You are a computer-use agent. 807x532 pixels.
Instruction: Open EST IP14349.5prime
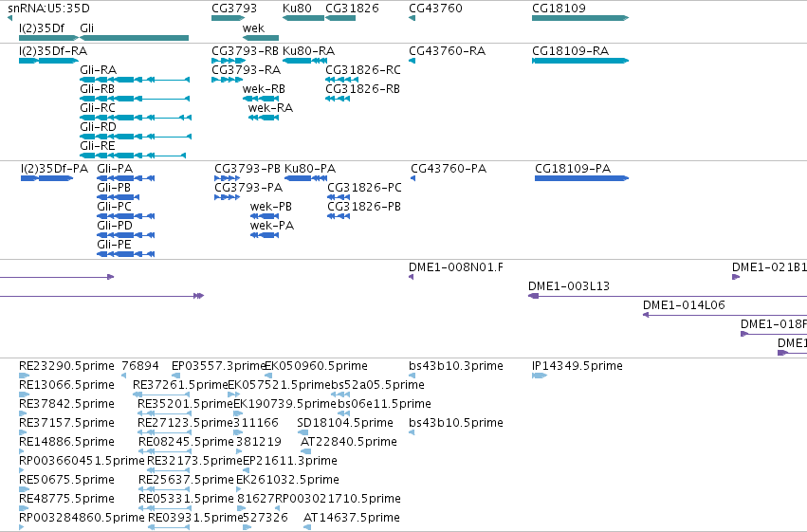tap(539, 376)
